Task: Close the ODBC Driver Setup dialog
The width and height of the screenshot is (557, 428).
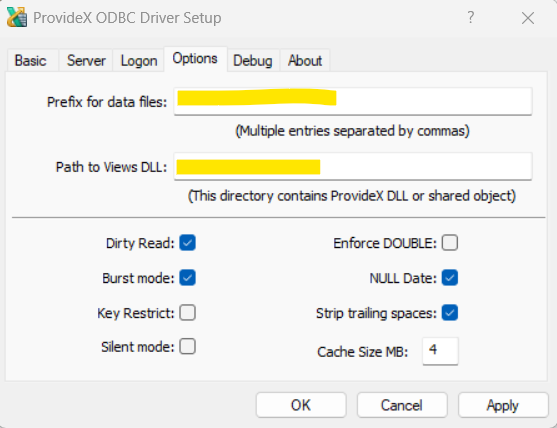Action: pyautogui.click(x=528, y=18)
